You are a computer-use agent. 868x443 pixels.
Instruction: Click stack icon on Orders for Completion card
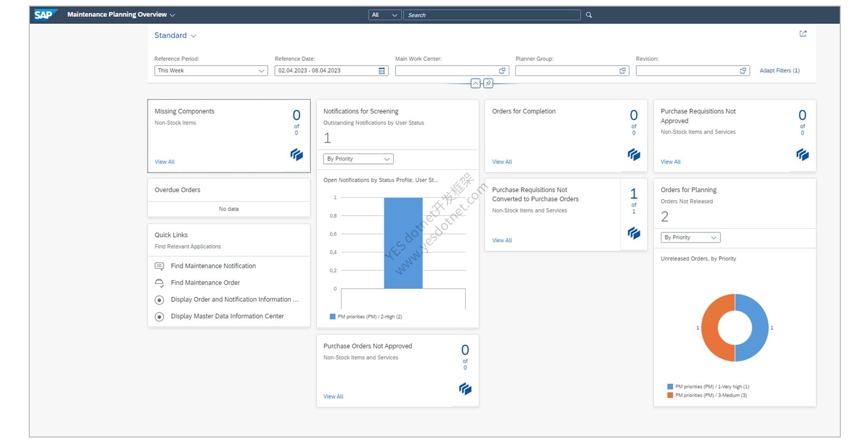pos(634,155)
